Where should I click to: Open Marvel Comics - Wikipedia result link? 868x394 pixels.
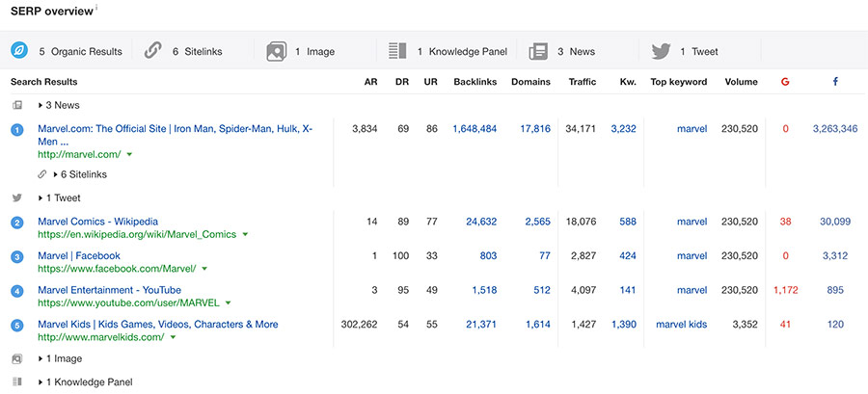tap(97, 222)
